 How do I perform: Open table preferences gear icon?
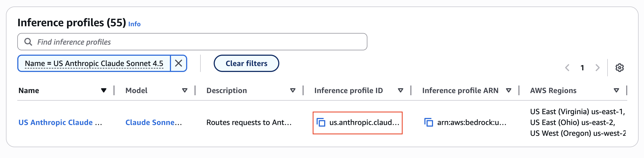click(x=619, y=68)
